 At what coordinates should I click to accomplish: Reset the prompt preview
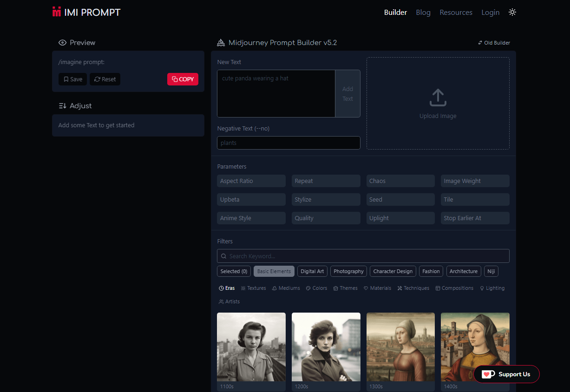(105, 79)
